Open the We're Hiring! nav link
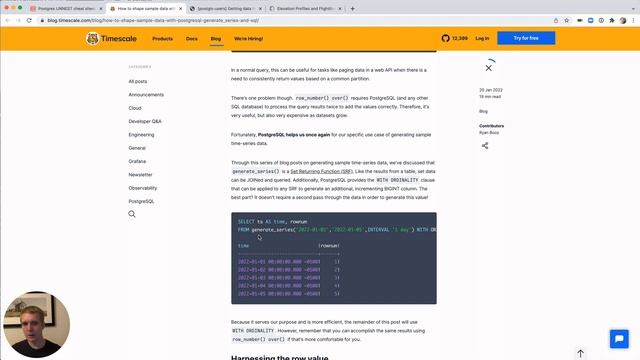The width and height of the screenshot is (640, 360). [x=248, y=38]
